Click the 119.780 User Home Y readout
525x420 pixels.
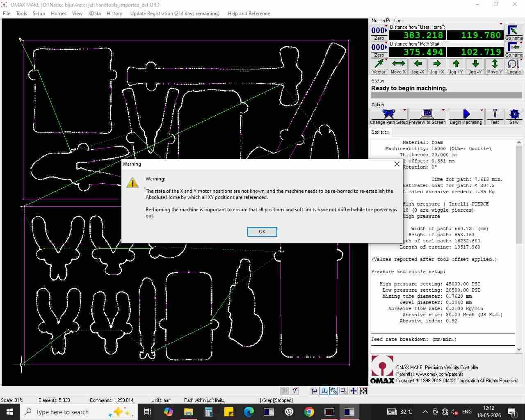point(475,35)
